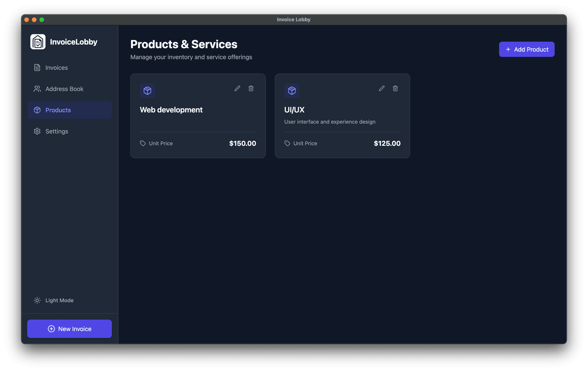Click the Web development box icon
The height and width of the screenshot is (372, 588).
coord(148,91)
